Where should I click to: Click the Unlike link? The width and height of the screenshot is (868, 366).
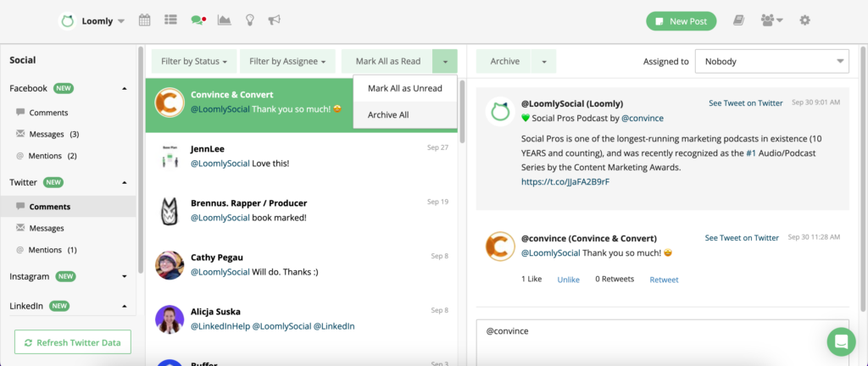point(569,280)
